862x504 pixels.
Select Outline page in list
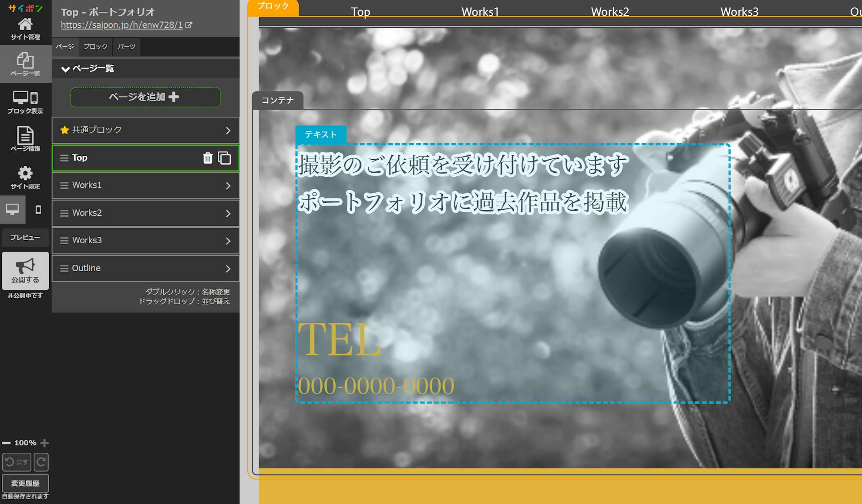(x=145, y=269)
